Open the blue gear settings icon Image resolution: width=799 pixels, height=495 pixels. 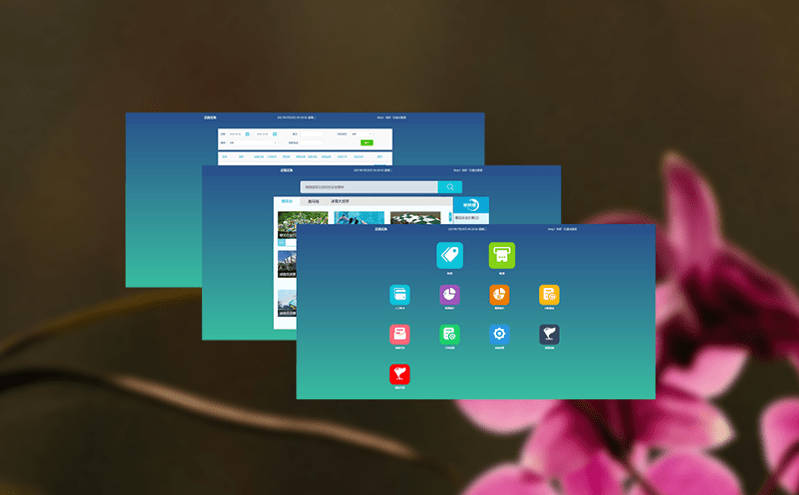tap(499, 334)
